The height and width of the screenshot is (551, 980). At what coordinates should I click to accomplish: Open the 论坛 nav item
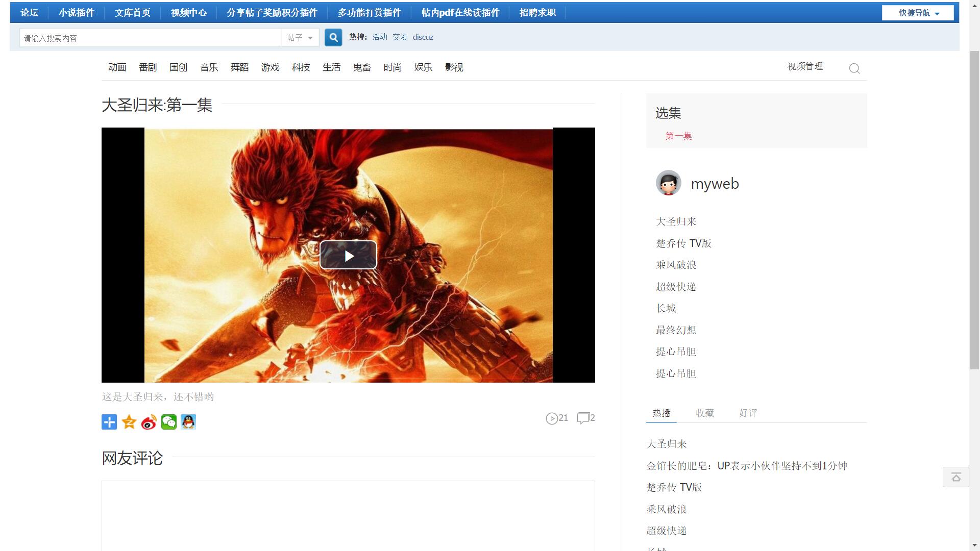[x=30, y=13]
